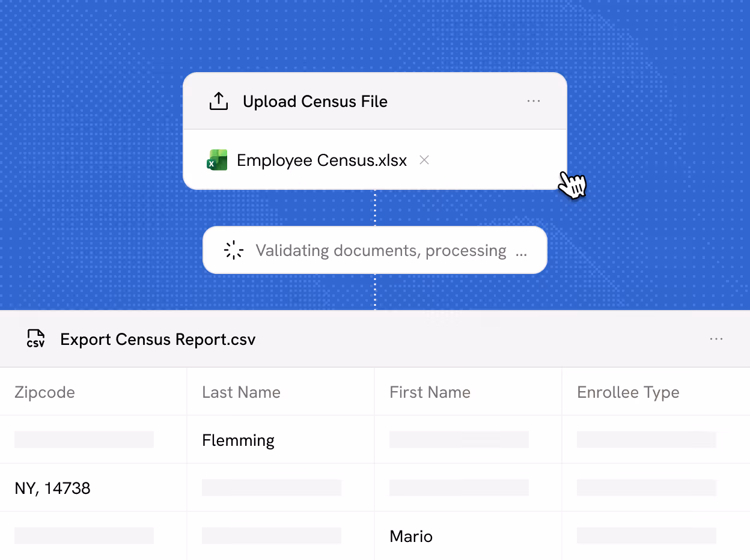Click the validating documents progress indicator
The height and width of the screenshot is (560, 750).
[x=375, y=250]
